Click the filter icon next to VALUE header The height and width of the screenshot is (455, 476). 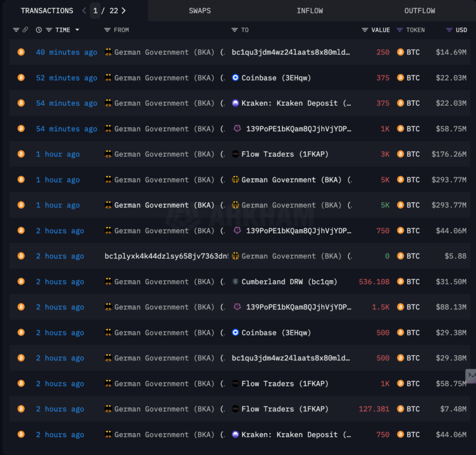click(x=365, y=30)
